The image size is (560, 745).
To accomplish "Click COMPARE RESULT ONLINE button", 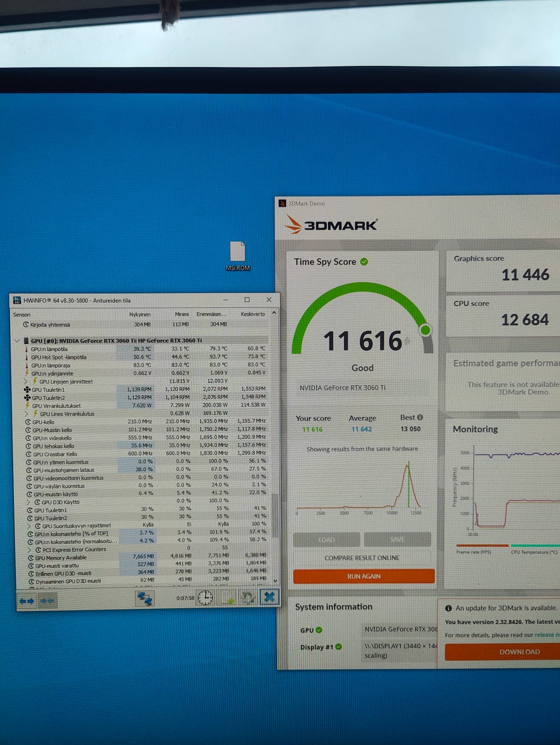I will [362, 558].
